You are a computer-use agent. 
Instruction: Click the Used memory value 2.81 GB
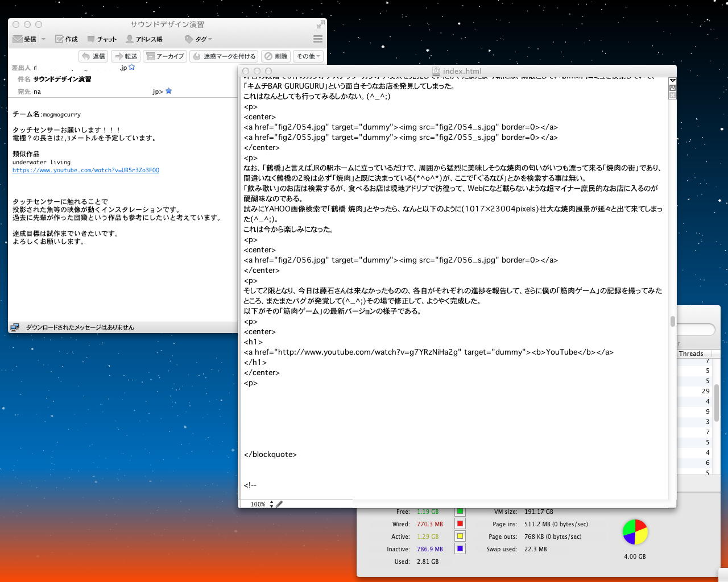[428, 562]
